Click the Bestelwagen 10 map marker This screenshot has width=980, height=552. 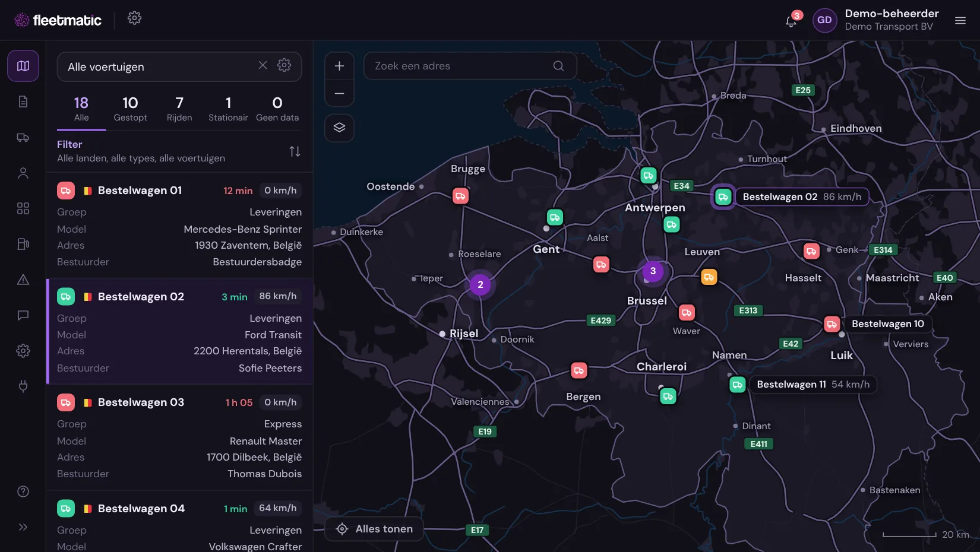point(832,324)
